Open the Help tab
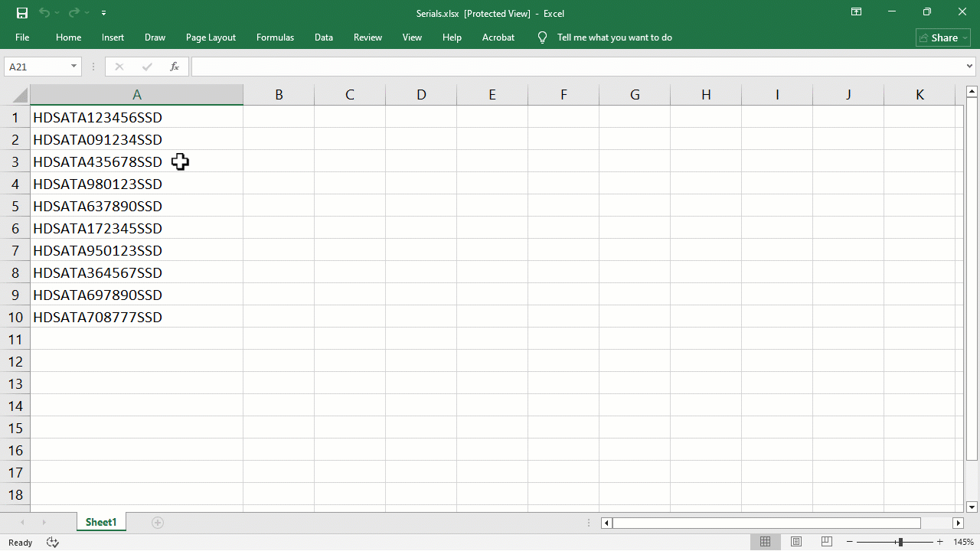The height and width of the screenshot is (551, 980). [452, 37]
